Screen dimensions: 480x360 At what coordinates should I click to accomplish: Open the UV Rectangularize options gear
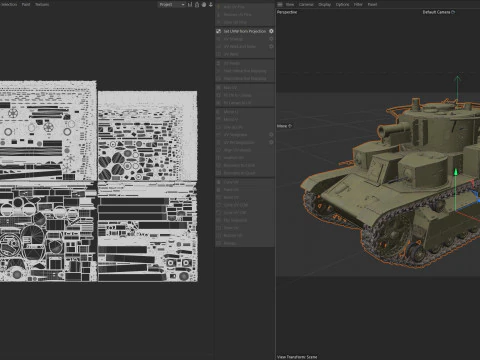pyautogui.click(x=271, y=142)
